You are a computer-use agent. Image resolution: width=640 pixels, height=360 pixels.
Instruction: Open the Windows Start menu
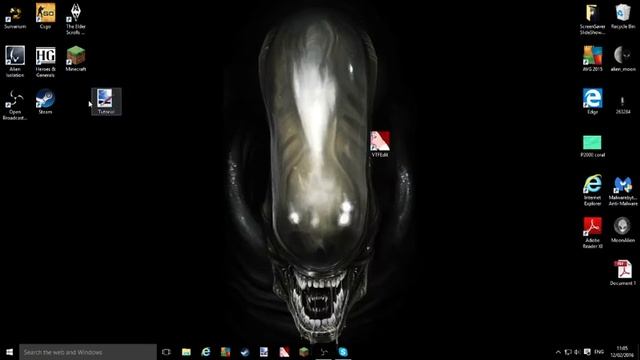tap(9, 352)
